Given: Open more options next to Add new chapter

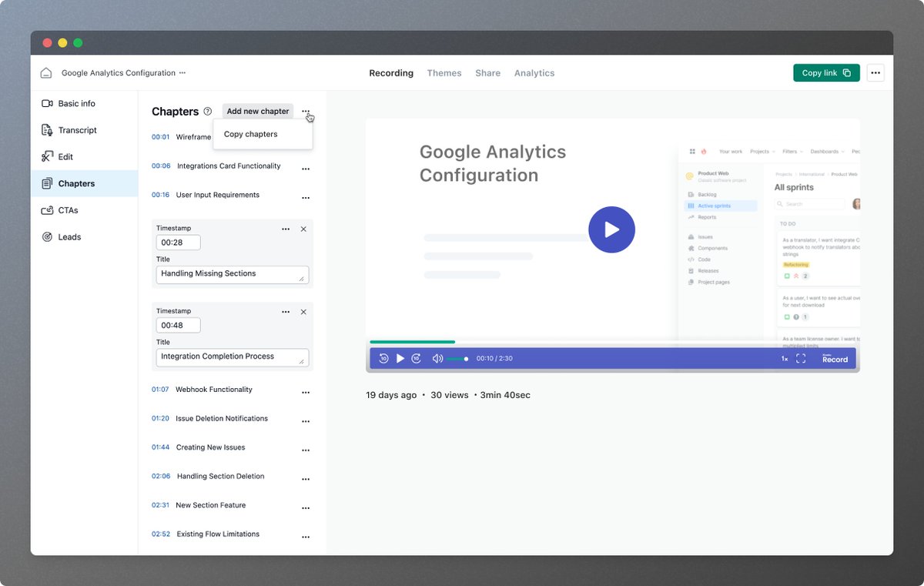Looking at the screenshot, I should [306, 112].
